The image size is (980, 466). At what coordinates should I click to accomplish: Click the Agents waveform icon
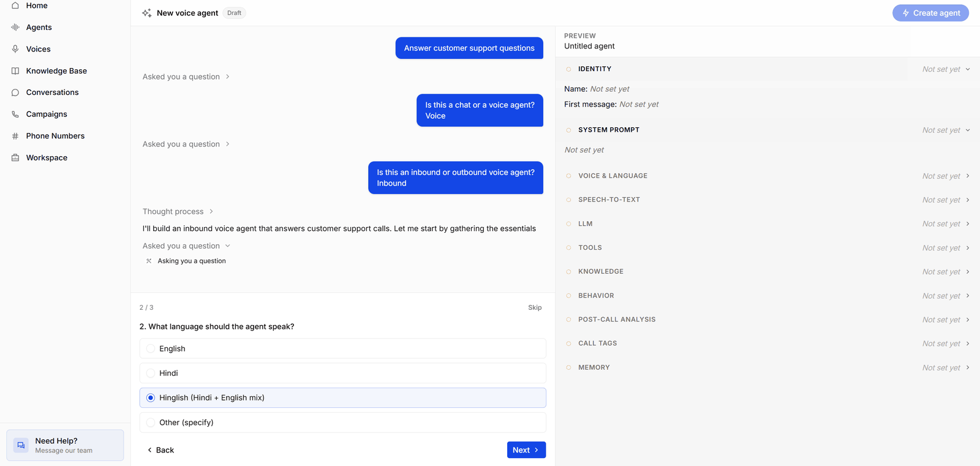15,27
